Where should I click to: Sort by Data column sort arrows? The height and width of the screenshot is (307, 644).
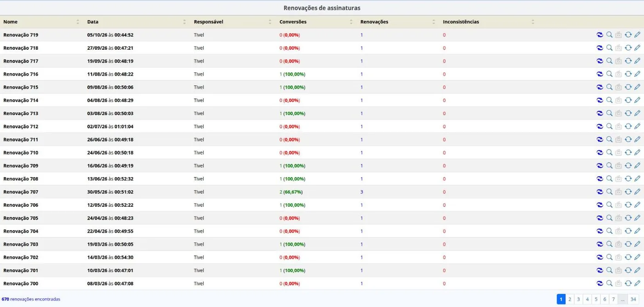tap(184, 22)
